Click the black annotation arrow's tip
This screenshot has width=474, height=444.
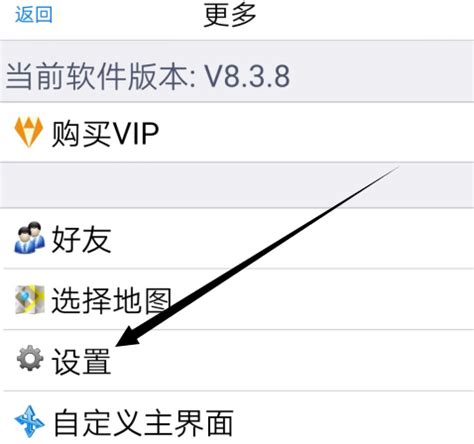point(119,344)
